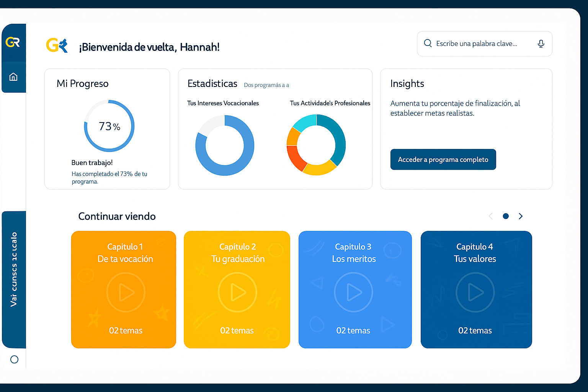Screen dimensions: 588x392
Task: Go to next carousel page arrow
Action: pyautogui.click(x=521, y=216)
